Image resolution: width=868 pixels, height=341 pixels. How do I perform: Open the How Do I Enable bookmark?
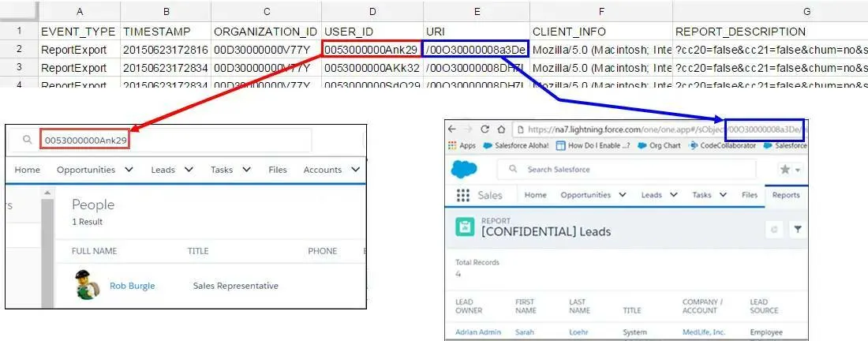(592, 145)
